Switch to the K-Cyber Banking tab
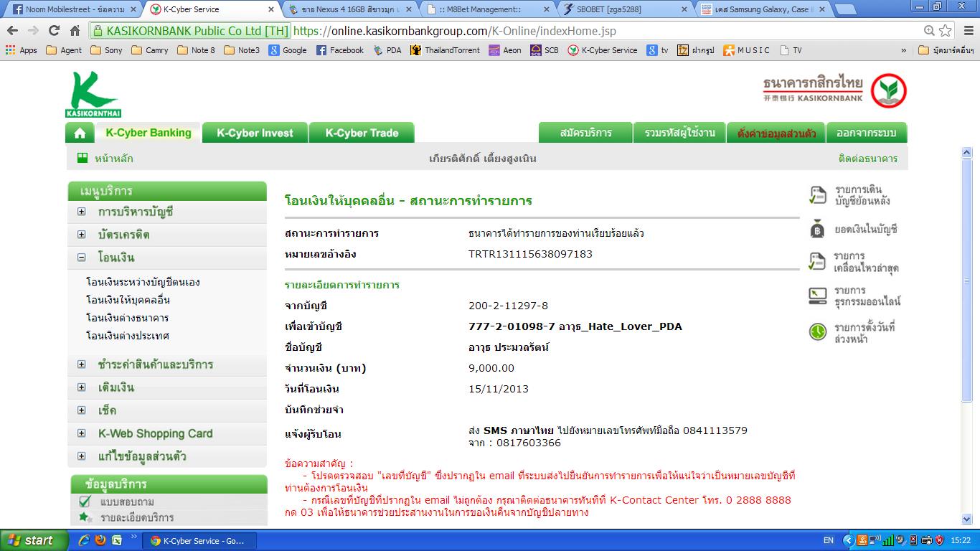This screenshot has height=551, width=980. 149,133
